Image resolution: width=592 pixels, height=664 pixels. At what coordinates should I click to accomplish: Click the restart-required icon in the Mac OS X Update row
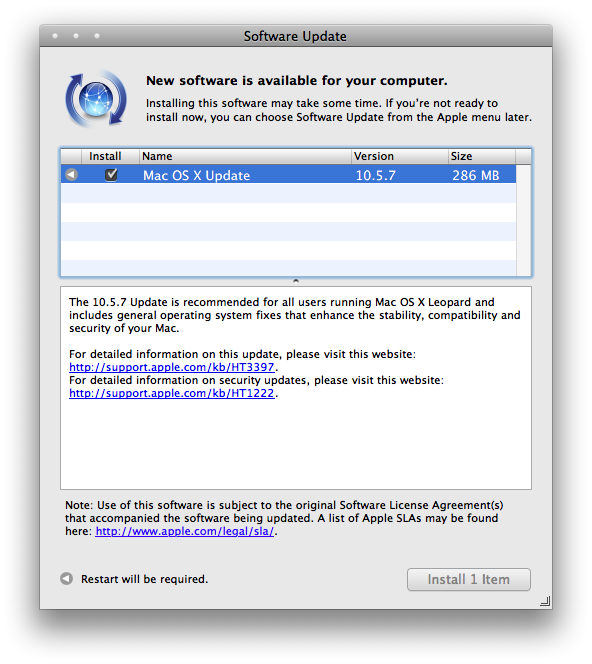[72, 174]
